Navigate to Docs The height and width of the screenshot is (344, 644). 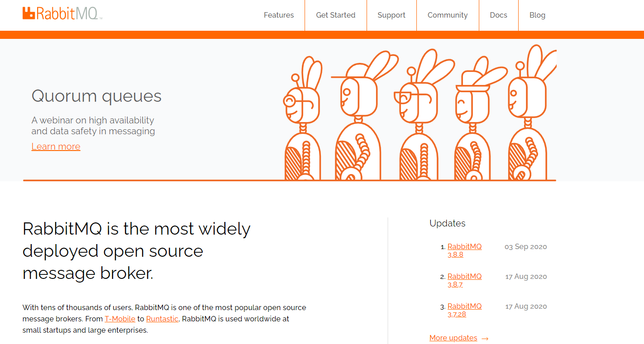click(498, 15)
